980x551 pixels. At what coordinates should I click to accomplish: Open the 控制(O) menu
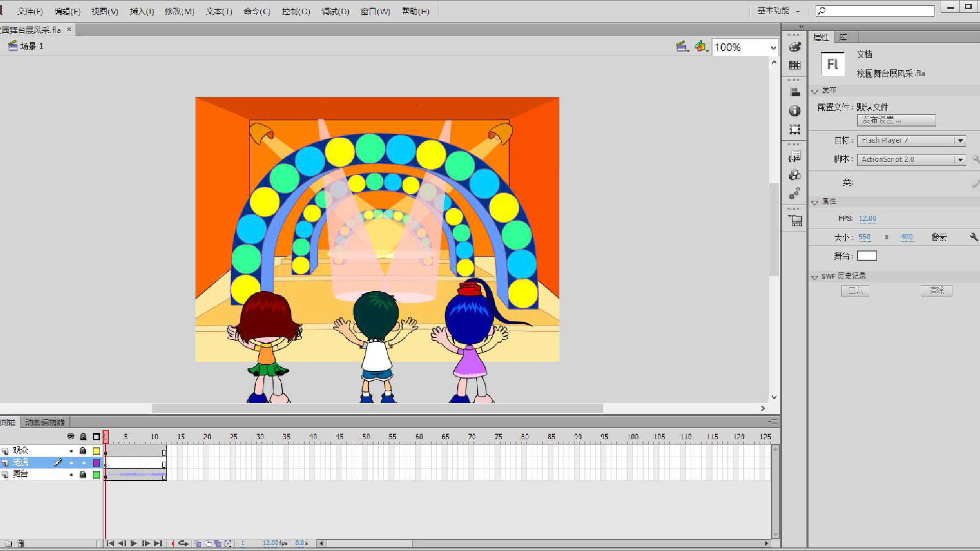pos(296,11)
